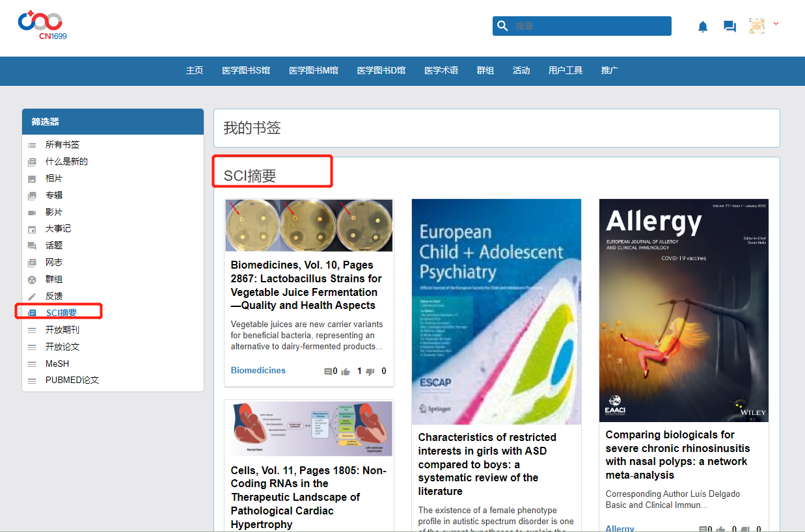
Task: Click the magnifier icon in the search bar
Action: point(502,26)
